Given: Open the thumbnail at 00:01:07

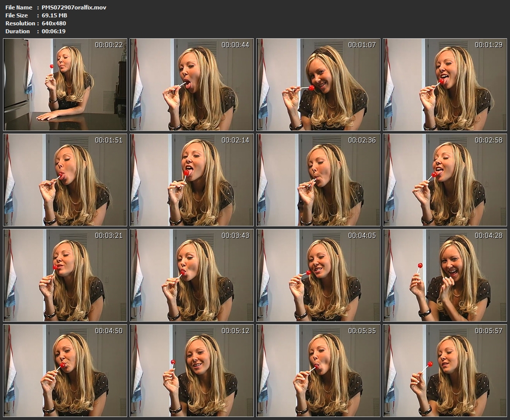Looking at the screenshot, I should click(318, 84).
